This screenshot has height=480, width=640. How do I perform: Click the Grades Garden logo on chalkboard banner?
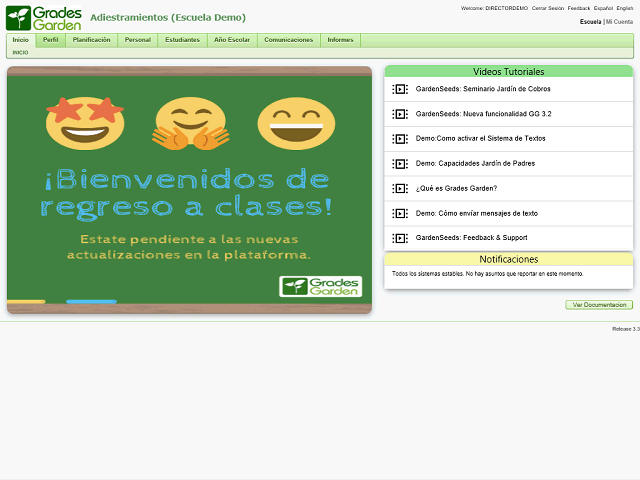321,287
